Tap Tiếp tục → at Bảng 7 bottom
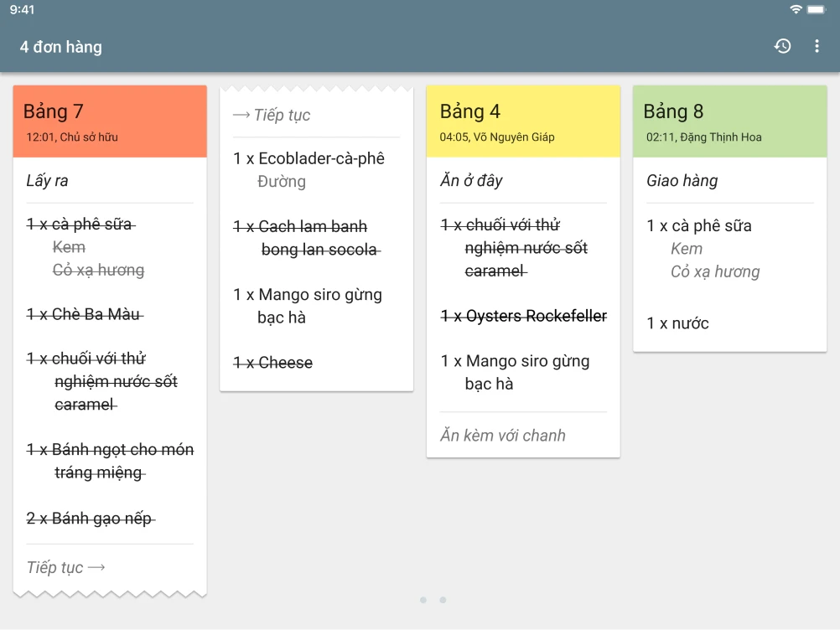This screenshot has width=840, height=630. 66,567
